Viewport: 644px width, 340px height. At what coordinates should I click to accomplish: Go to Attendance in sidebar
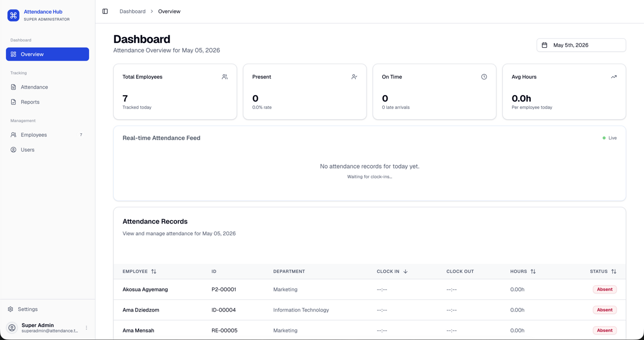47,87
